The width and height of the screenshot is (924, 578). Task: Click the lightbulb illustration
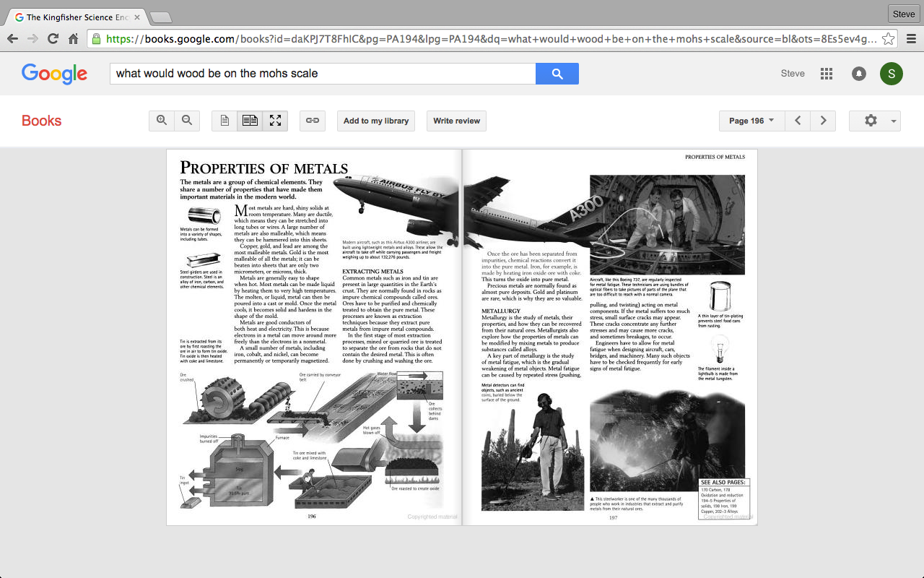[x=718, y=350]
